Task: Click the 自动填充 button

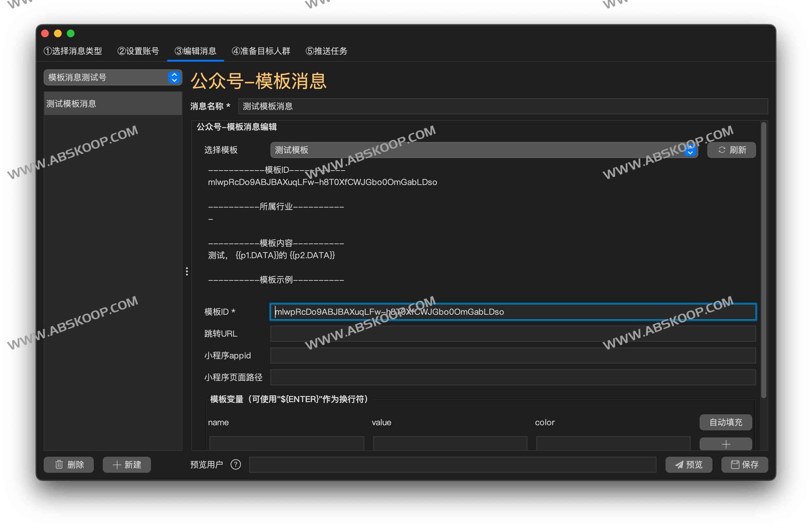Action: click(x=725, y=422)
